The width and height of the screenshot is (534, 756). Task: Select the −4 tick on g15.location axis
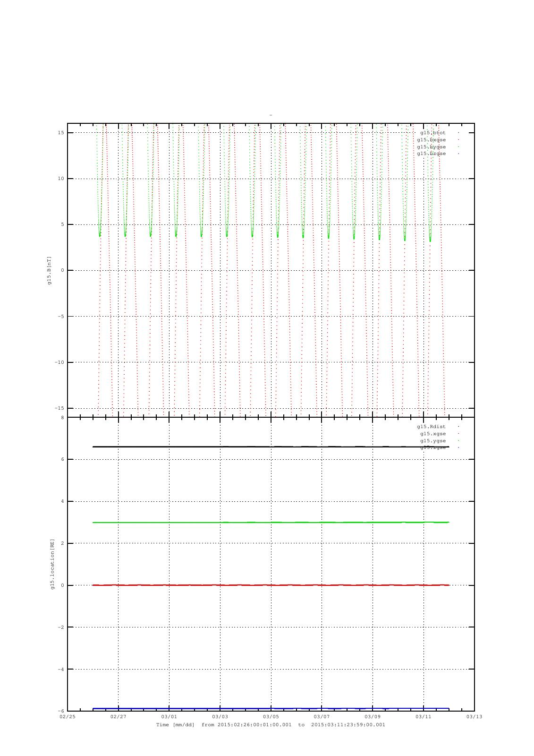tap(61, 670)
